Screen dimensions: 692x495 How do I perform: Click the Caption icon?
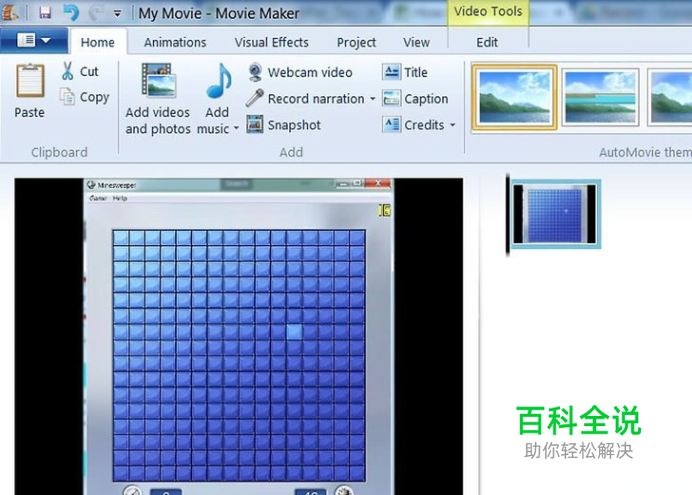pyautogui.click(x=391, y=98)
